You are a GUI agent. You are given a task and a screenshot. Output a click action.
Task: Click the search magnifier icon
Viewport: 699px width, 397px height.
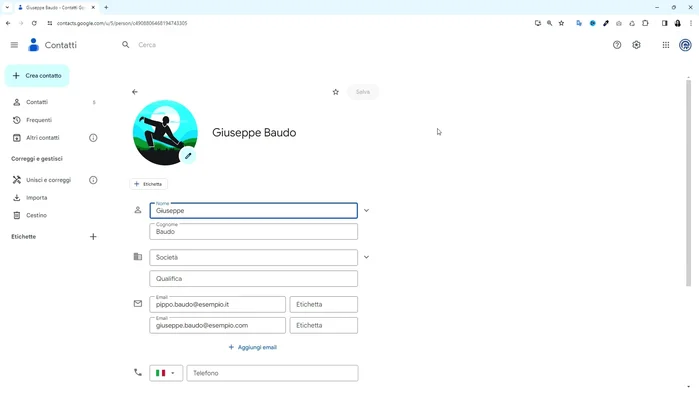point(126,45)
